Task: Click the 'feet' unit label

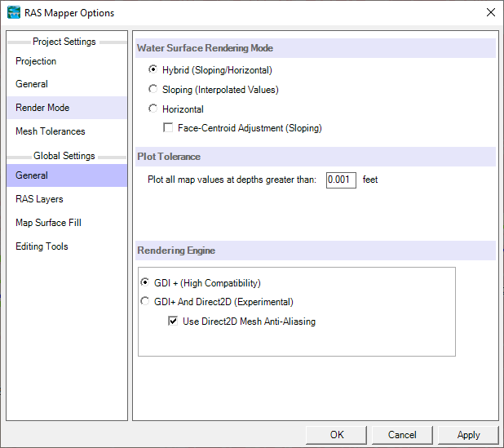Action: tap(370, 180)
